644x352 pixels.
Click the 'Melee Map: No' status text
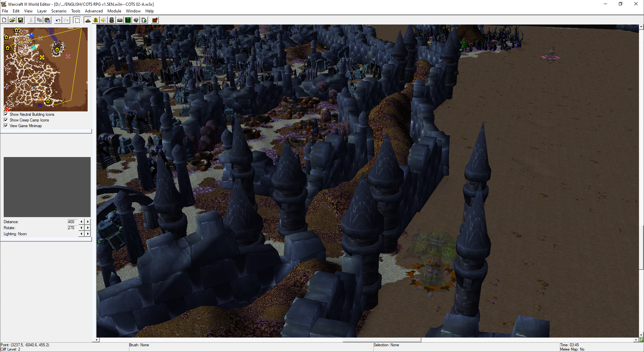[572, 349]
